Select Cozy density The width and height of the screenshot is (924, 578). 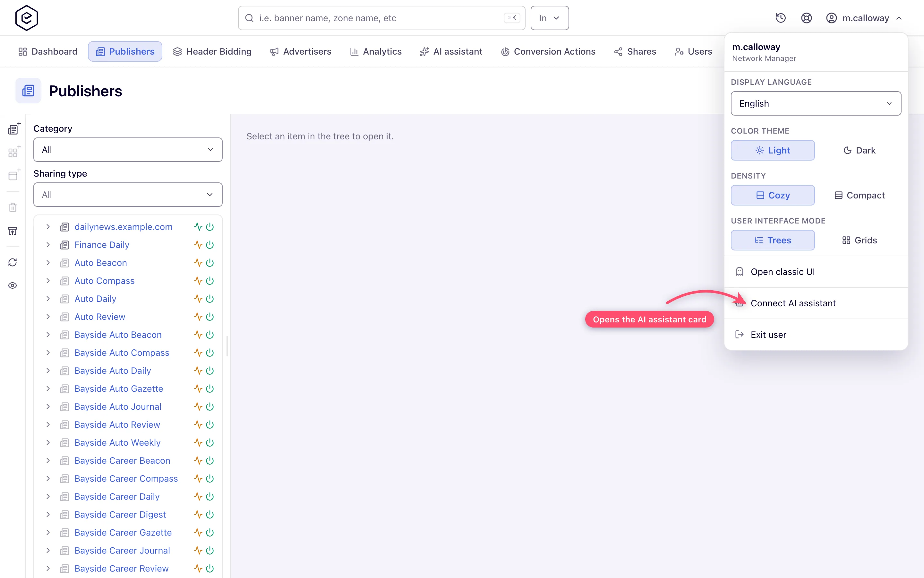click(773, 195)
